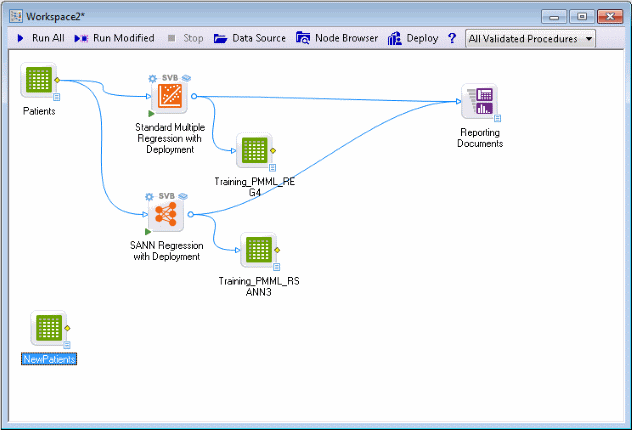Click the Standard Multiple Regression with Deployment label
This screenshot has height=430, width=632.
pyautogui.click(x=170, y=138)
